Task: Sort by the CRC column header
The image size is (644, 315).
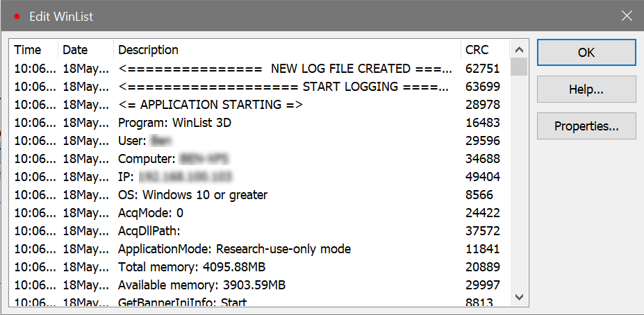Action: 485,50
